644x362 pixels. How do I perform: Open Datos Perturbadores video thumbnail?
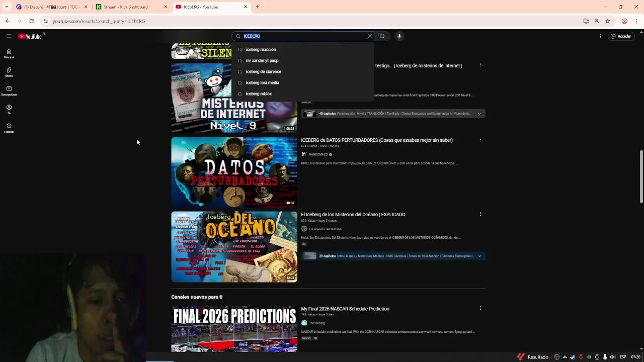(234, 172)
